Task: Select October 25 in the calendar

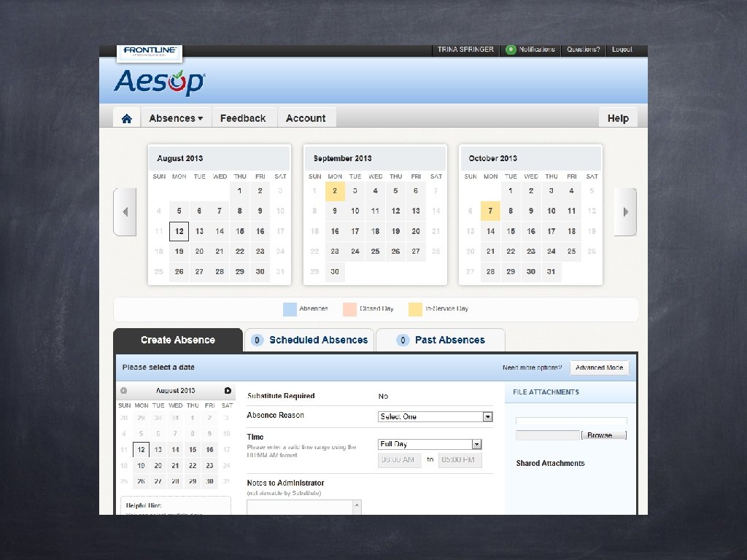Action: [572, 252]
